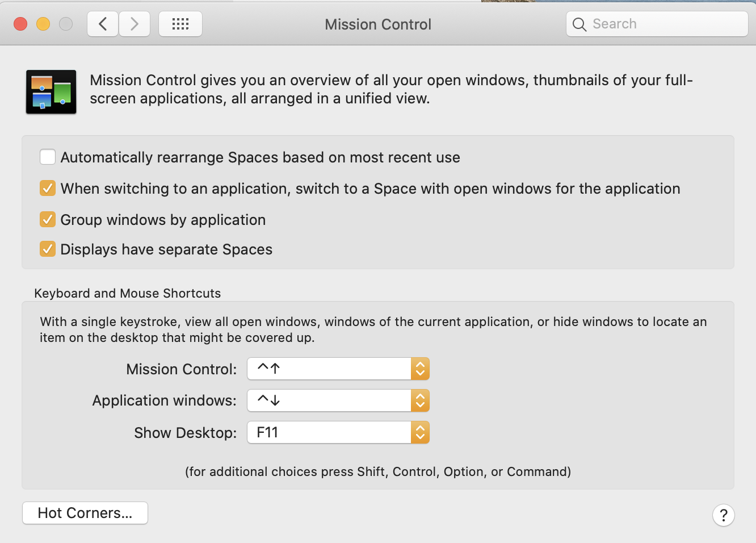756x543 pixels.
Task: Click the Show Desktop label
Action: (185, 433)
